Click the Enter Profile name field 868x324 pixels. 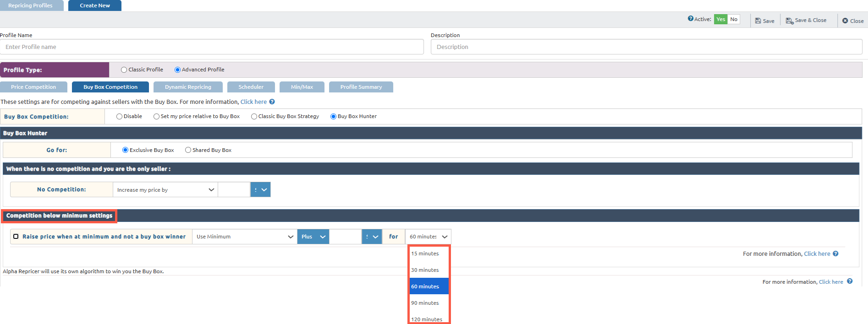(x=212, y=47)
